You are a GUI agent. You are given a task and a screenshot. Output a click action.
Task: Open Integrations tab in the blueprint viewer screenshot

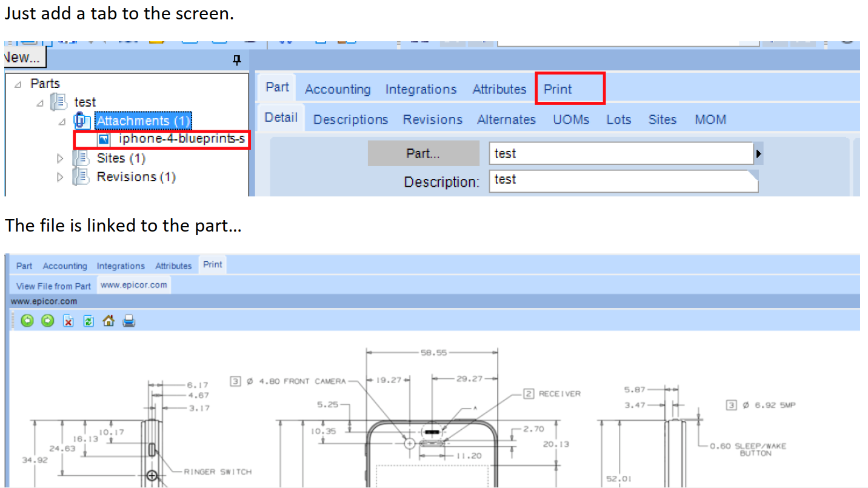(x=121, y=266)
